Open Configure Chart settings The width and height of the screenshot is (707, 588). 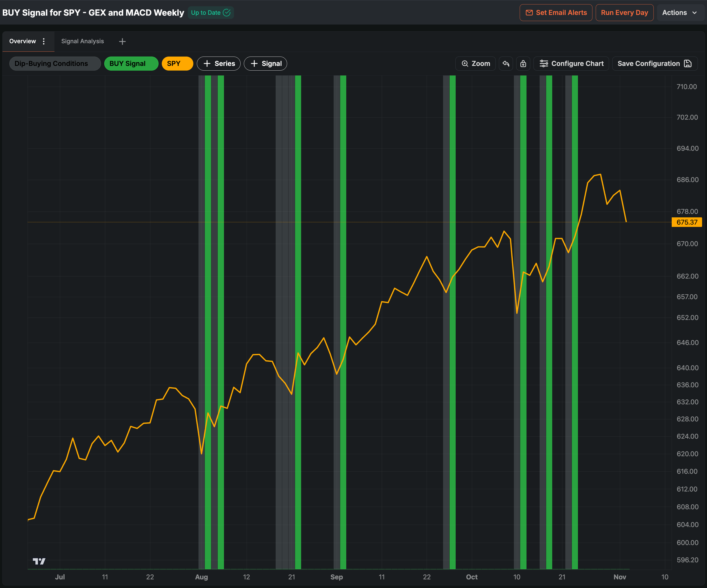pyautogui.click(x=571, y=64)
